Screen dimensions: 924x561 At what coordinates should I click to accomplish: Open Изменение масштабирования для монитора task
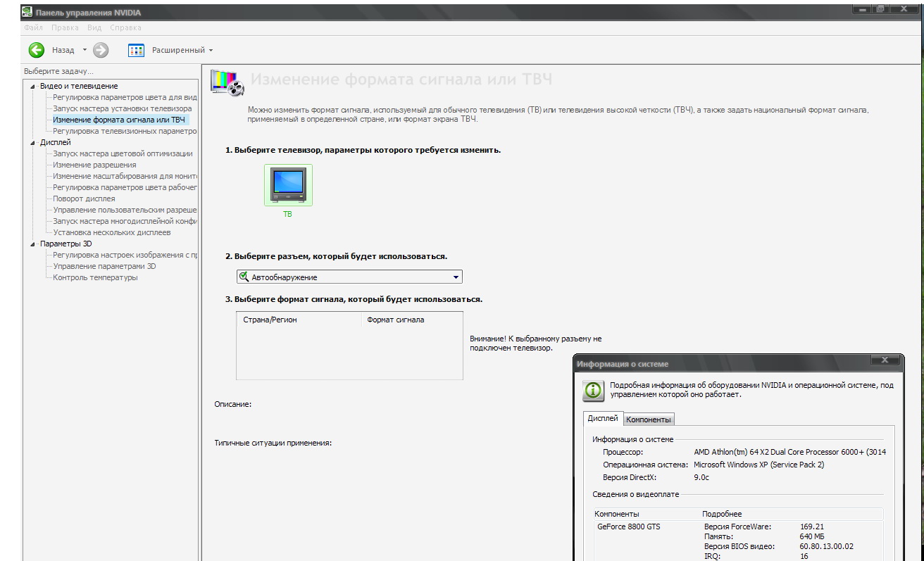125,176
